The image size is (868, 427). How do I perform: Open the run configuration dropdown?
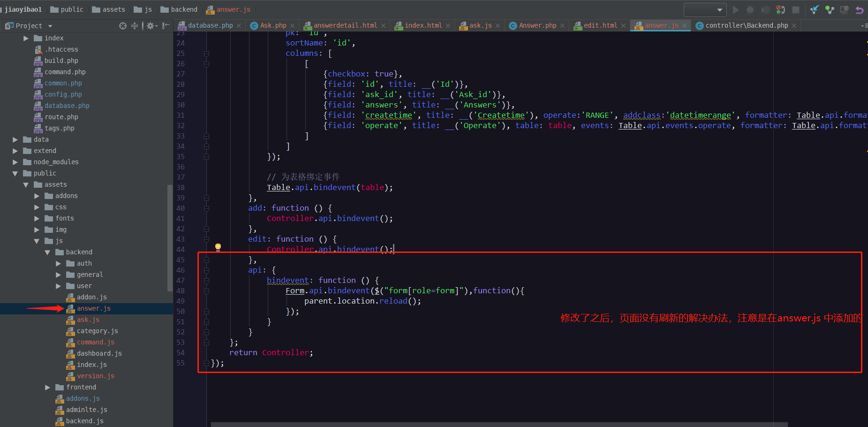(x=705, y=9)
